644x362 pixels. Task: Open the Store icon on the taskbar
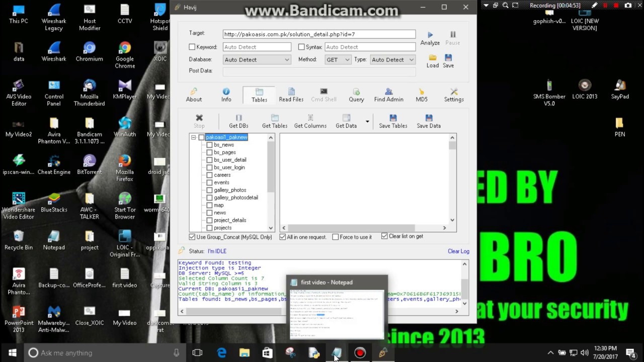tap(267, 353)
